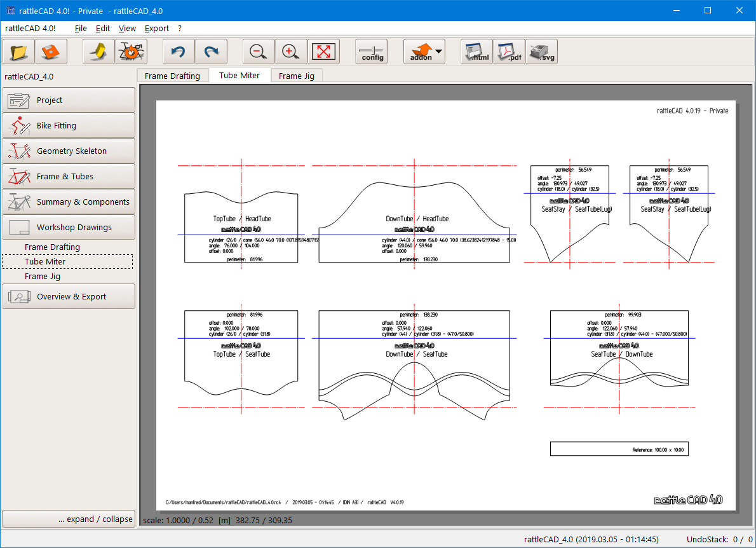Open the Bike Fitting section
This screenshot has height=548, width=756.
point(69,125)
